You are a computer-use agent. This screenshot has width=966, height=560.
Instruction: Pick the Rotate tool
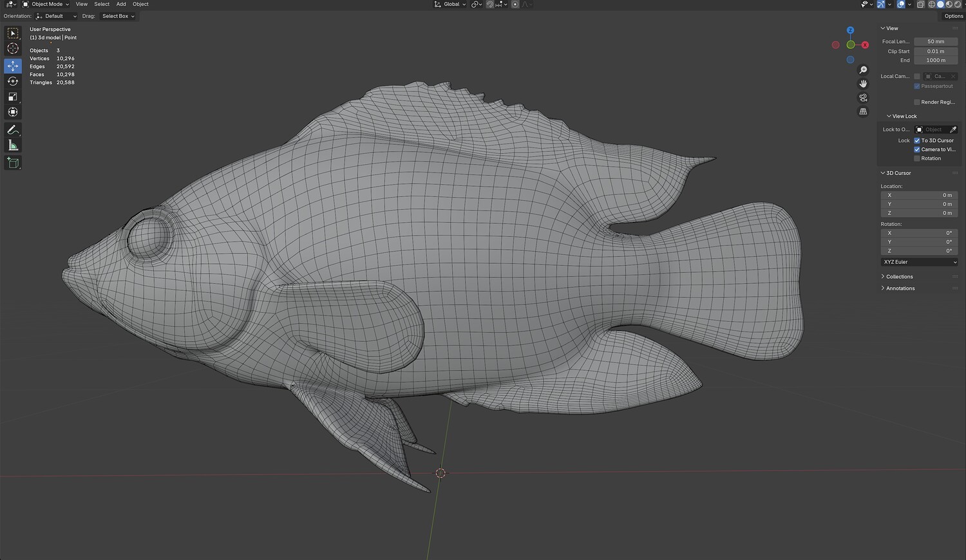click(x=13, y=81)
